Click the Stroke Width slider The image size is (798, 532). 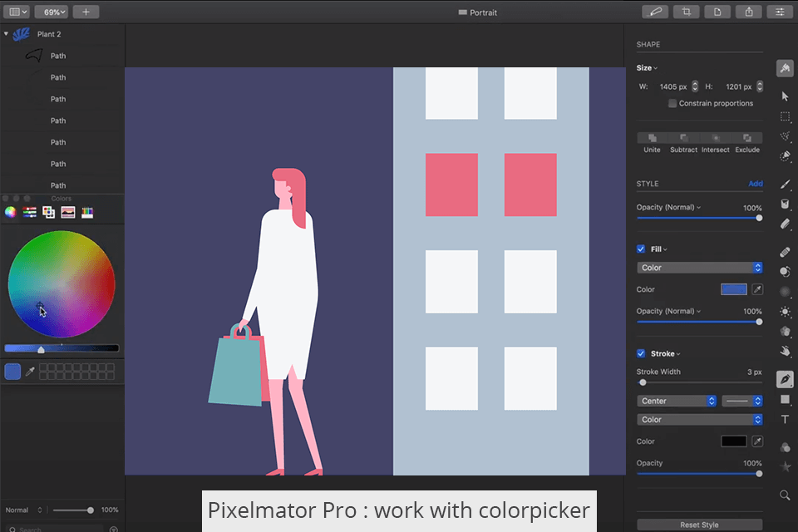tap(700, 382)
